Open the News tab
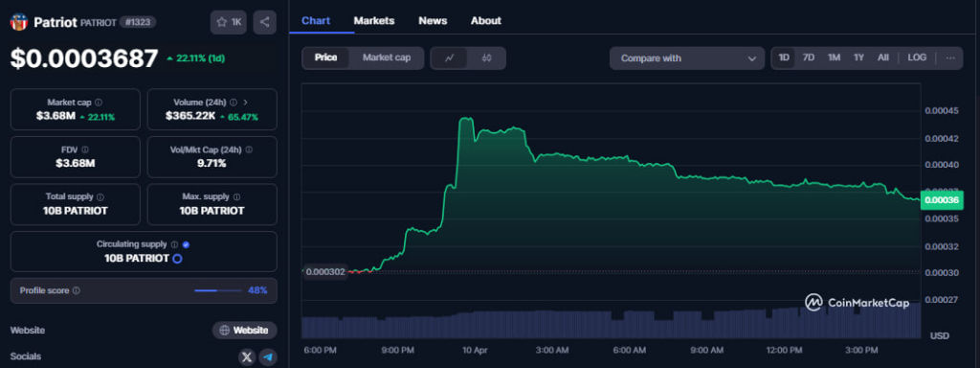 click(x=433, y=21)
